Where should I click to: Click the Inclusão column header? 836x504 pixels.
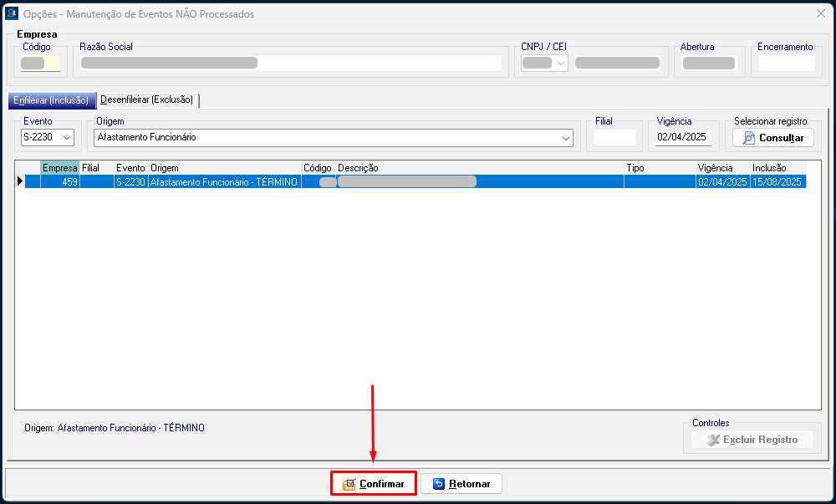[x=769, y=168]
